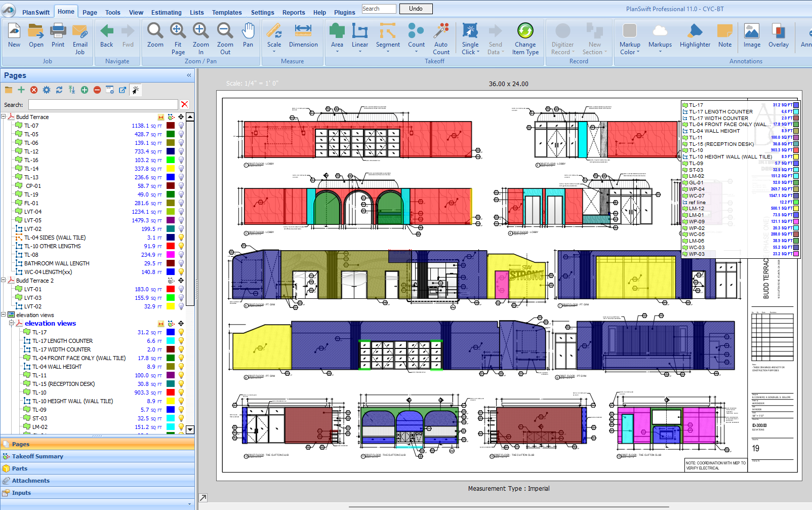Start a Count takeoff
Screen dimensions: 812x510
[416, 31]
